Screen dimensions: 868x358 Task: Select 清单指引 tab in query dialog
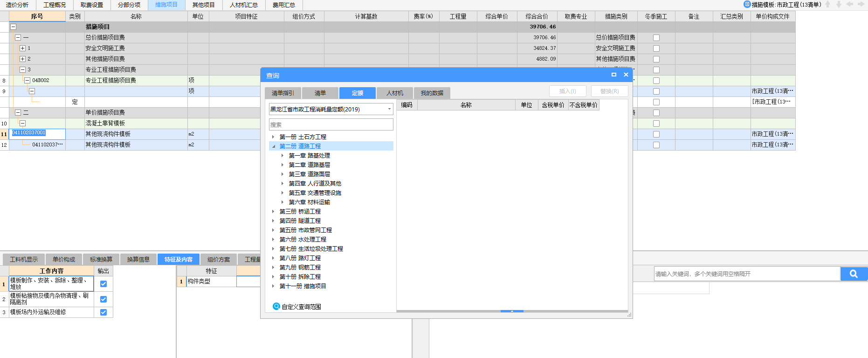[x=283, y=93]
